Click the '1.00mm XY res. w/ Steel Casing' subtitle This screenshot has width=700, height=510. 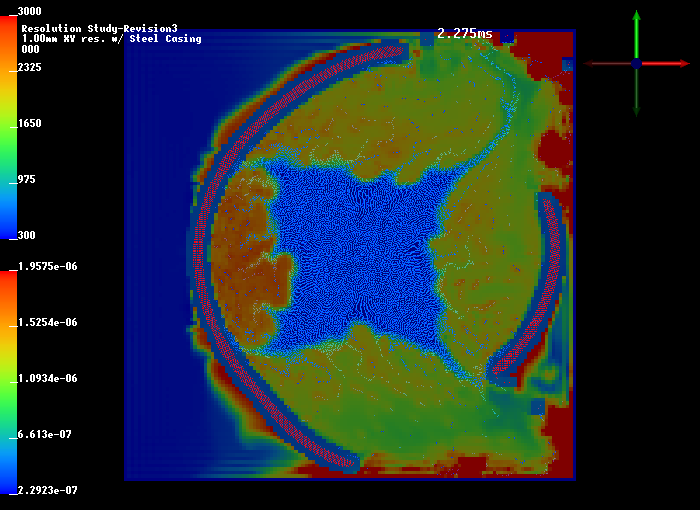tap(112, 39)
